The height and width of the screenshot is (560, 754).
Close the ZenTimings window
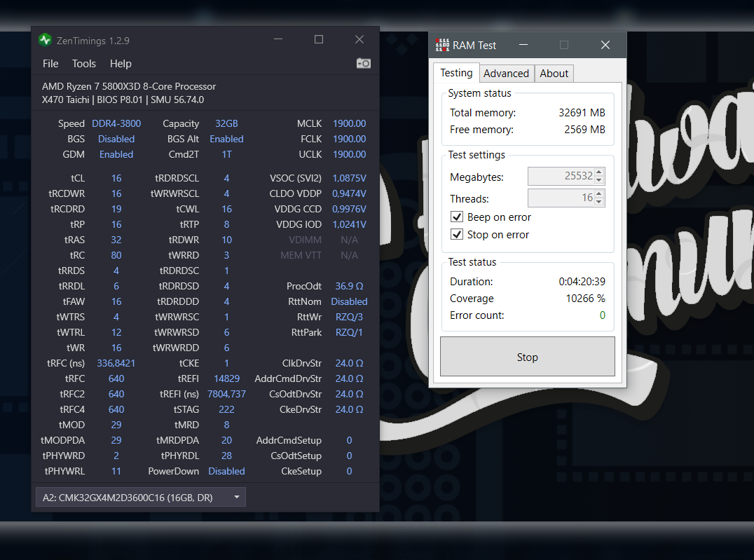359,39
